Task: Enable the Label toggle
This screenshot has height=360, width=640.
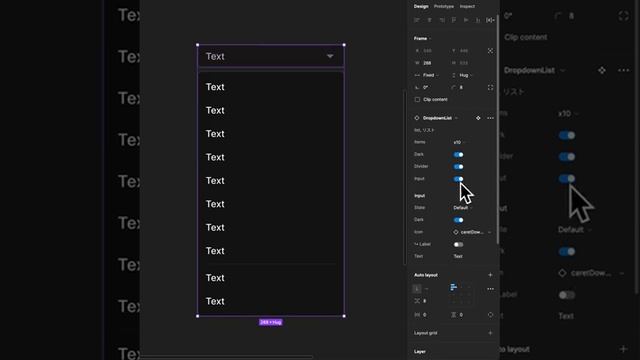Action: 458,244
